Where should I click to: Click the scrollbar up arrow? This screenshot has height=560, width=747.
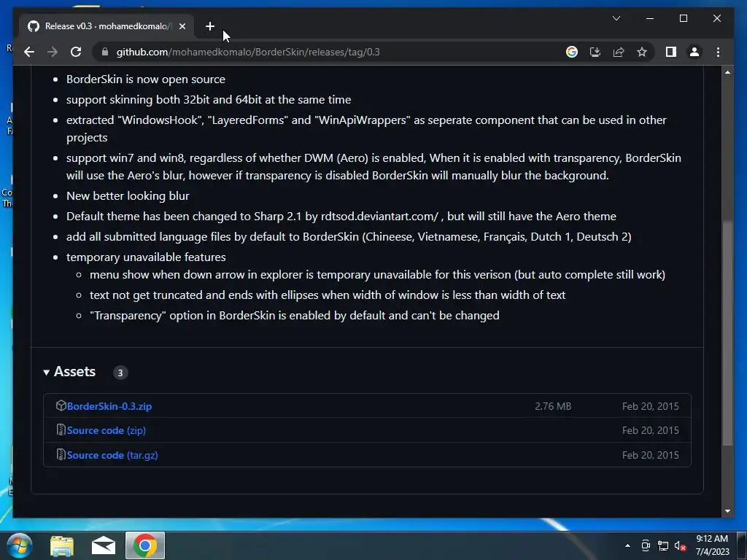pyautogui.click(x=727, y=72)
